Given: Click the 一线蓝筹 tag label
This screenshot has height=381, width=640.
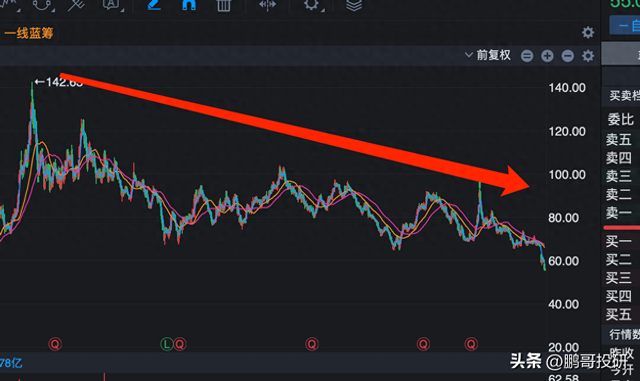Looking at the screenshot, I should (x=29, y=33).
